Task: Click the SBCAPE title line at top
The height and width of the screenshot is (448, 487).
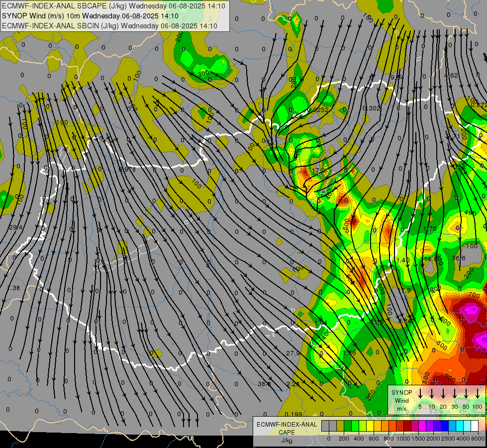Action: pyautogui.click(x=113, y=6)
